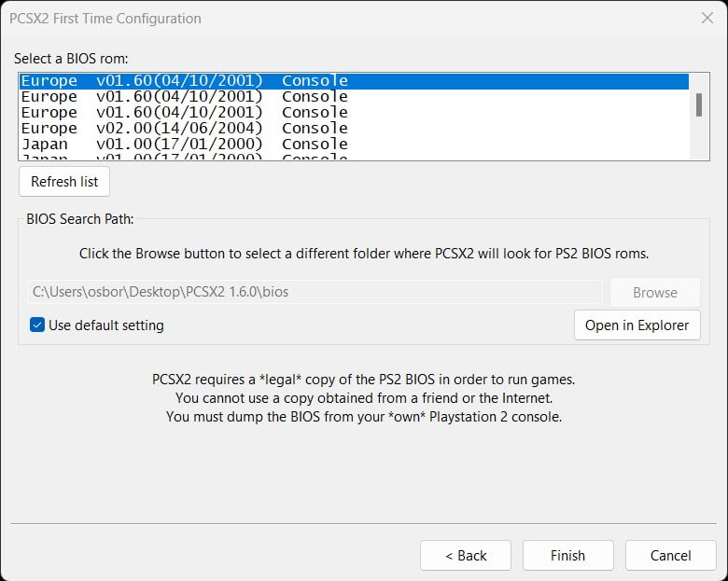Select the Europe v02.00(14/06/2004) BIOS entry

pos(355,128)
